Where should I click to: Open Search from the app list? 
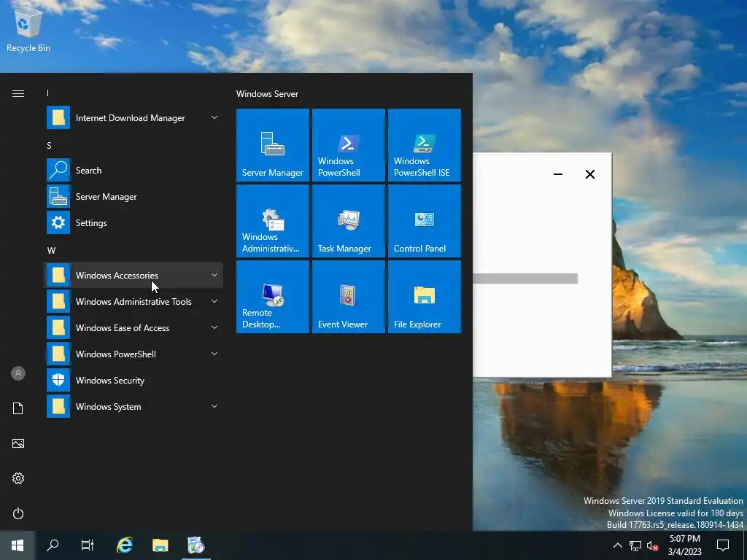tap(134, 171)
